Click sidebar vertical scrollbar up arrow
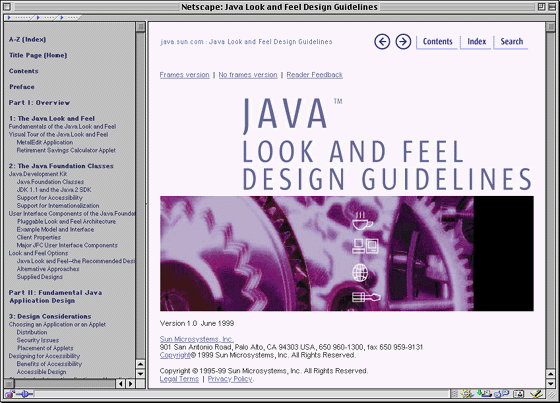Viewport: 560px width, 403px height. pos(140,364)
